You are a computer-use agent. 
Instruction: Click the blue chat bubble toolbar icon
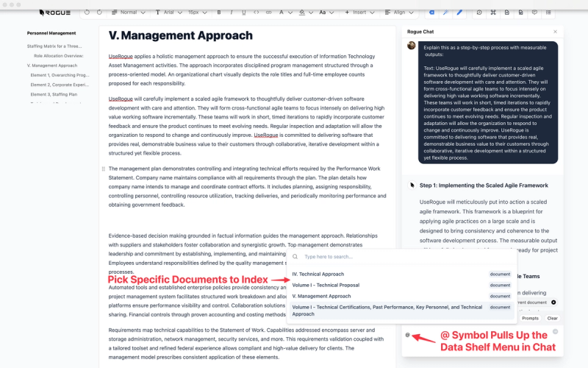click(x=432, y=13)
